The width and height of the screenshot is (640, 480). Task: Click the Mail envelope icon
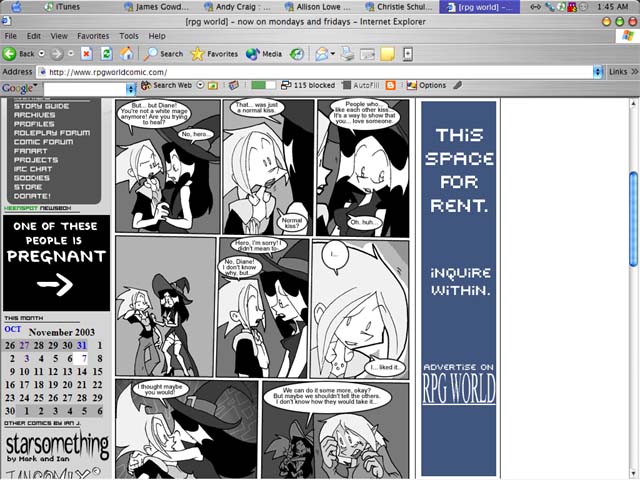click(x=322, y=54)
